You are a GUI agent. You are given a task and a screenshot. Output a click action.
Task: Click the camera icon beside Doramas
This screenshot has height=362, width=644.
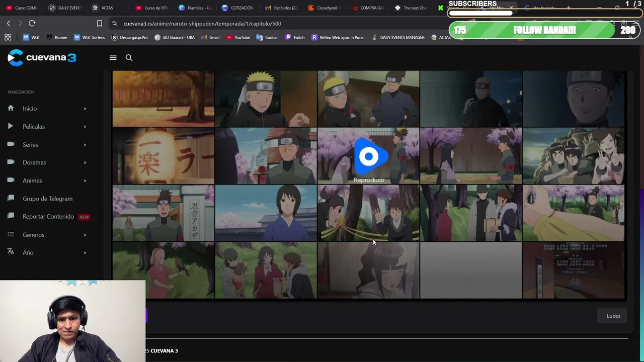coord(11,162)
